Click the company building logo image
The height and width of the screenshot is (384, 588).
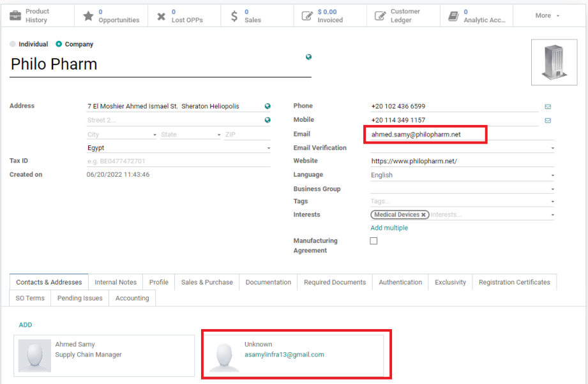(554, 62)
